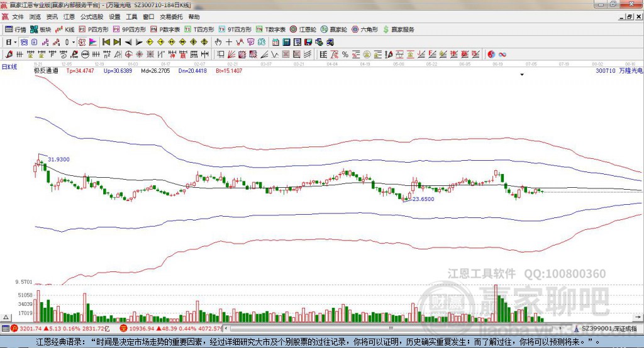Click the 极反通道 indicator name
The width and height of the screenshot is (644, 348).
pos(46,70)
